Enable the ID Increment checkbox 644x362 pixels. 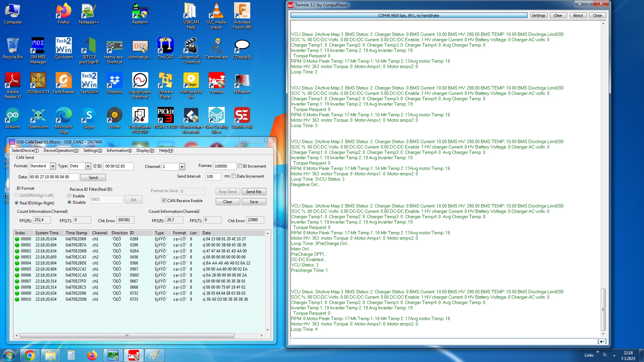pos(240,166)
